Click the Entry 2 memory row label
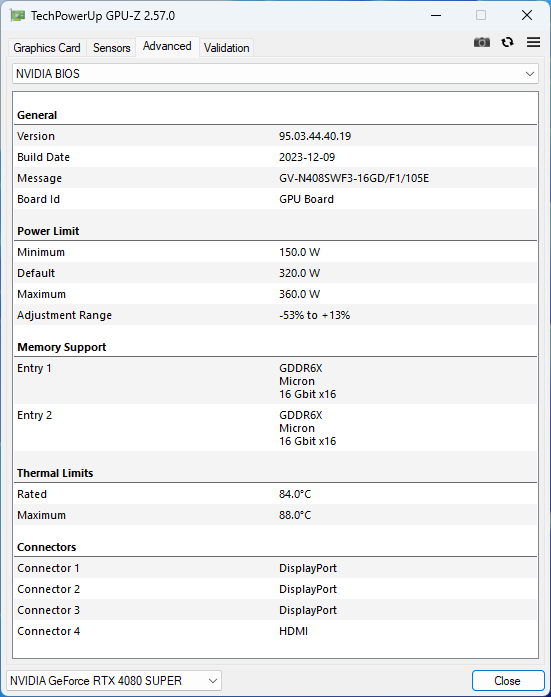Viewport: 551px width, 697px height. click(35, 415)
